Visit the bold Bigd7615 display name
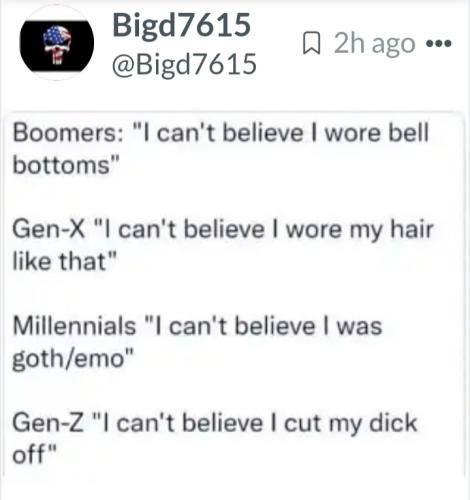 click(181, 27)
